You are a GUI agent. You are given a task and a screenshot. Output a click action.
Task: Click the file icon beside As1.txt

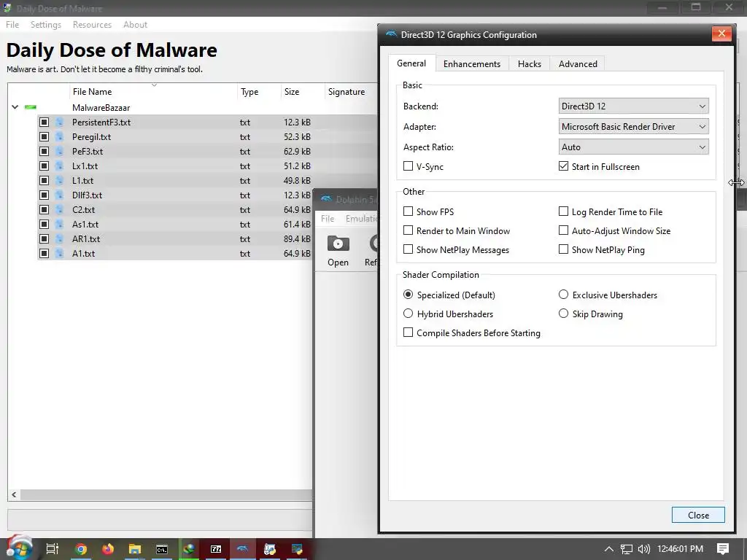coord(59,225)
